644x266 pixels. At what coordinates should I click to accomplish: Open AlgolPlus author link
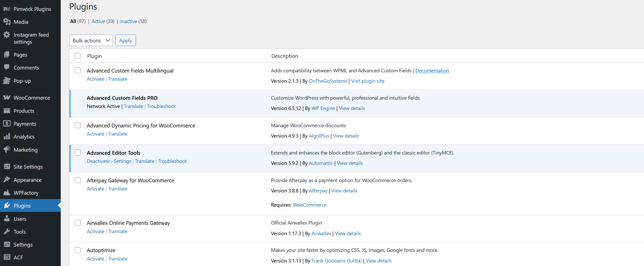[x=319, y=136]
